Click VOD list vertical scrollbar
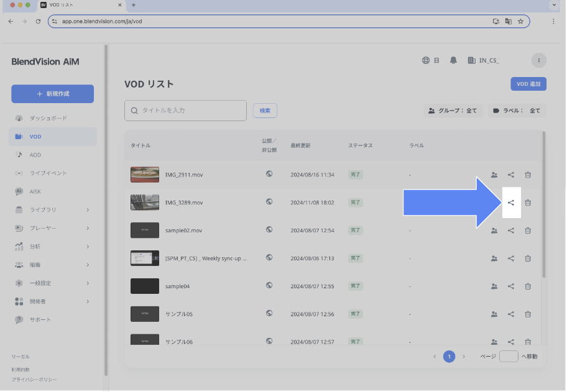567x392 pixels. click(543, 204)
